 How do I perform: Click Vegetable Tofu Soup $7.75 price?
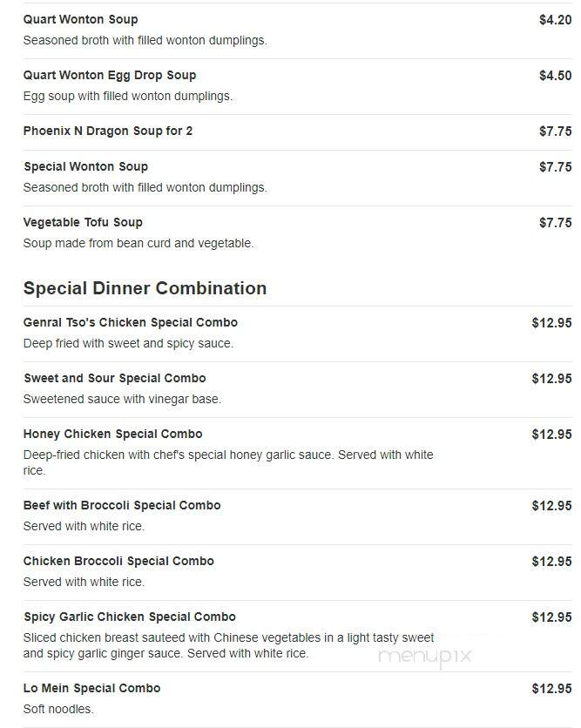556,223
